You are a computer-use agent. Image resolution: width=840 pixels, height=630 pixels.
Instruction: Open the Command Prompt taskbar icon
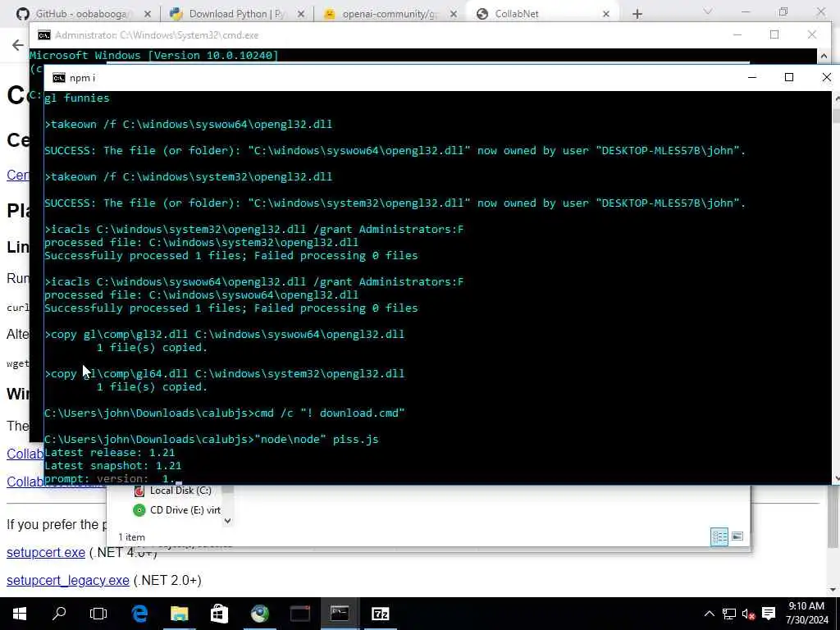340,614
